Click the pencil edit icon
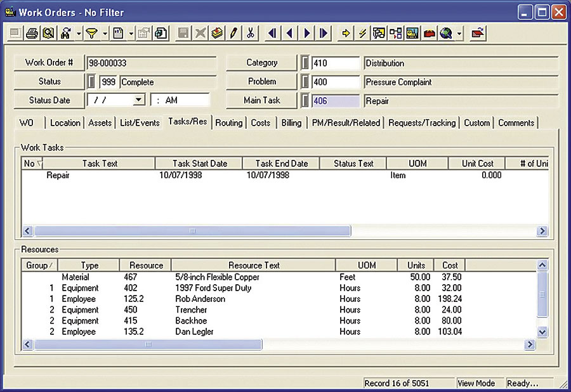The height and width of the screenshot is (392, 571). (x=233, y=34)
